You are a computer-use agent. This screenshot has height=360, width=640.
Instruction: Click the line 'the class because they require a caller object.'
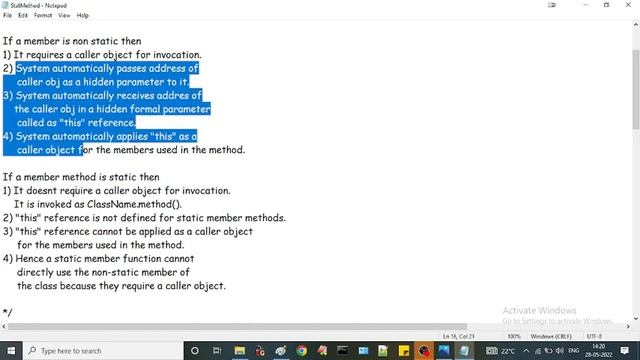[121, 286]
